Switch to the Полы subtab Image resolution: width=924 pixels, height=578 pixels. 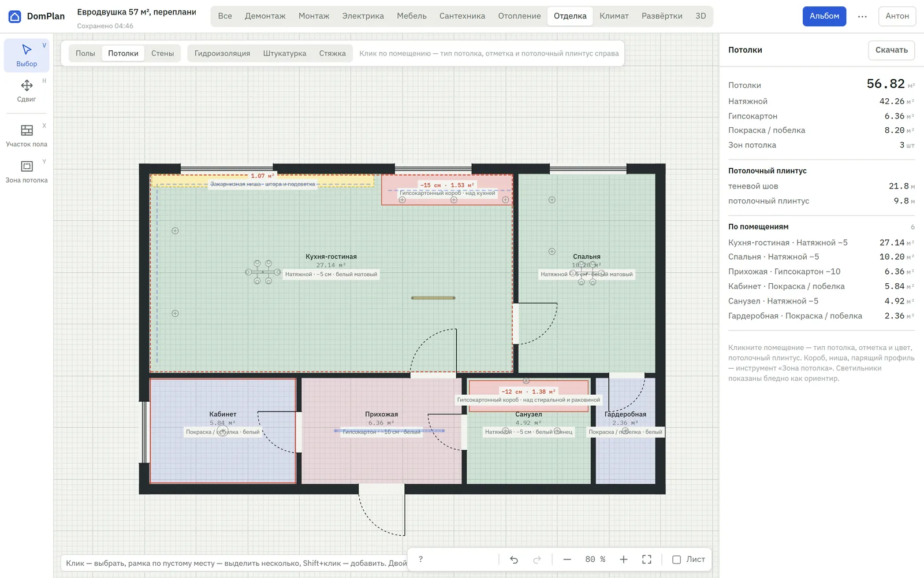(85, 53)
